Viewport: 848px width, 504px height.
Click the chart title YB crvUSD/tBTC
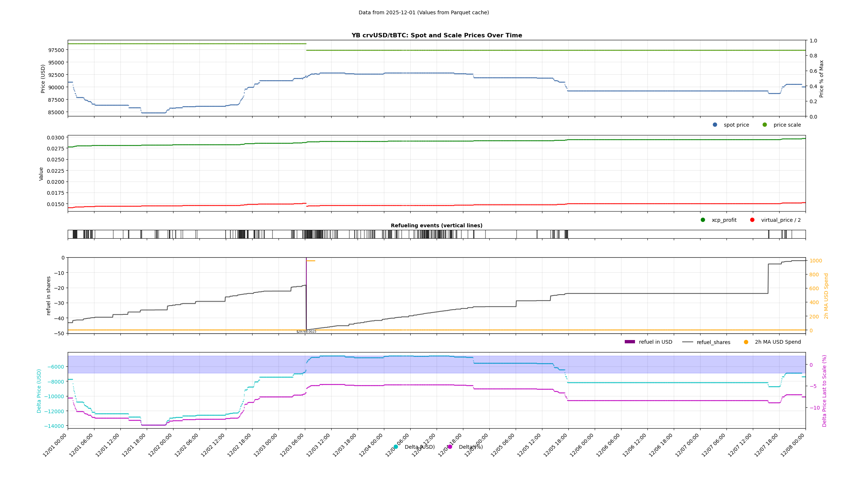click(x=437, y=36)
